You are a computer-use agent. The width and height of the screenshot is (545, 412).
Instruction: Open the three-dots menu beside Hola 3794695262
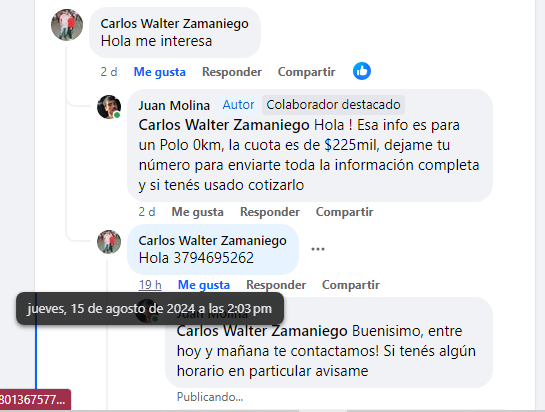coord(318,249)
